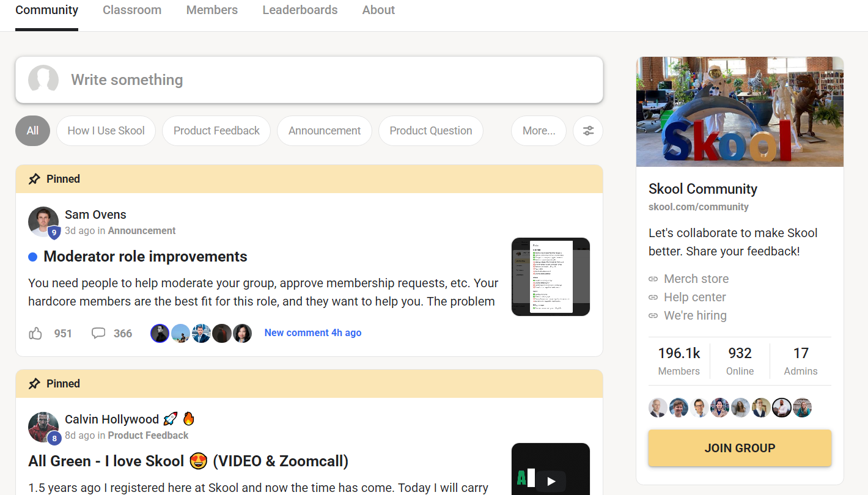Click level 8 badge on Calvin's avatar
Screen dimensions: 868x495
click(x=54, y=438)
